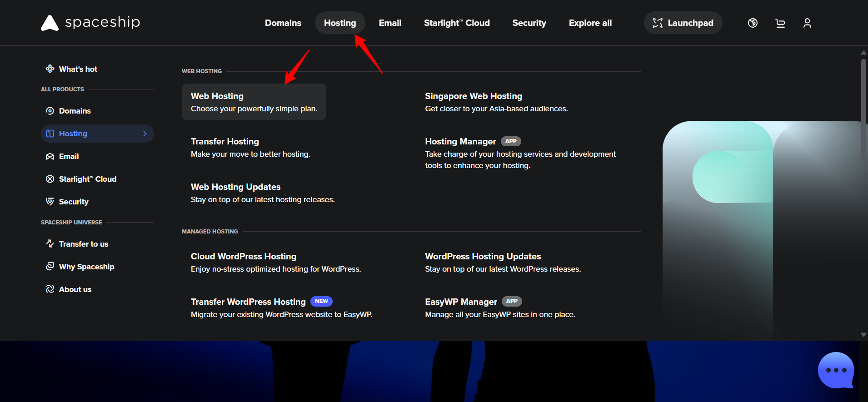The height and width of the screenshot is (402, 868).
Task: Open Cloud WordPress Hosting
Action: tap(276, 262)
